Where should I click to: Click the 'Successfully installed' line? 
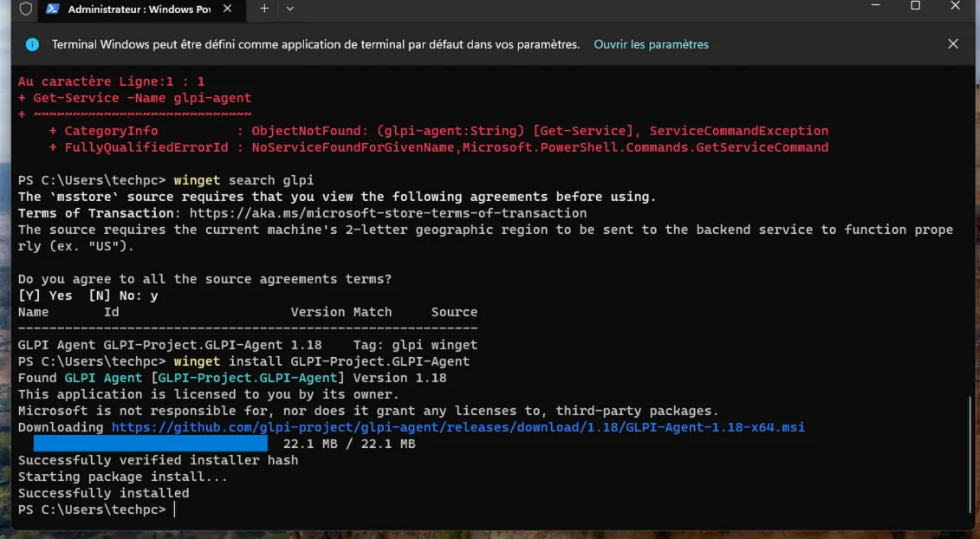tap(104, 493)
